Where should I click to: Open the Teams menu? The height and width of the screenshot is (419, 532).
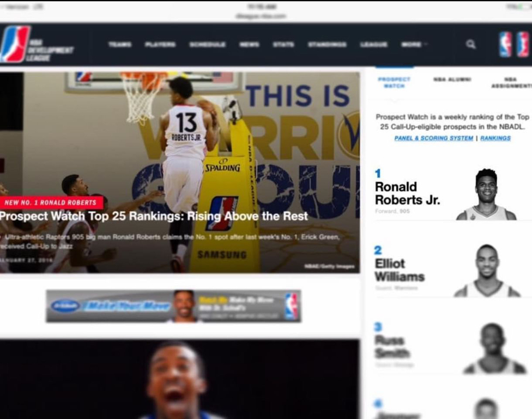click(x=120, y=45)
